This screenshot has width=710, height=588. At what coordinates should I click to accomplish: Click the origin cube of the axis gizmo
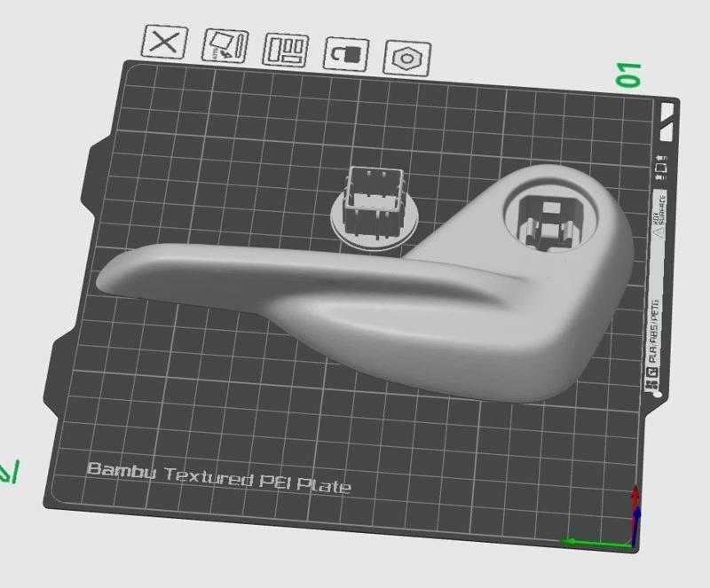[x=632, y=545]
